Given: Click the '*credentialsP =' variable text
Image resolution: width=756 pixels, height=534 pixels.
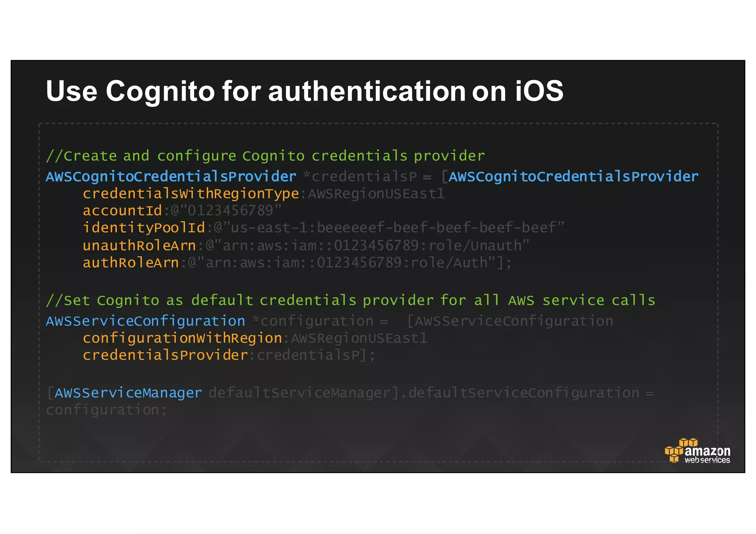Looking at the screenshot, I should [x=367, y=177].
